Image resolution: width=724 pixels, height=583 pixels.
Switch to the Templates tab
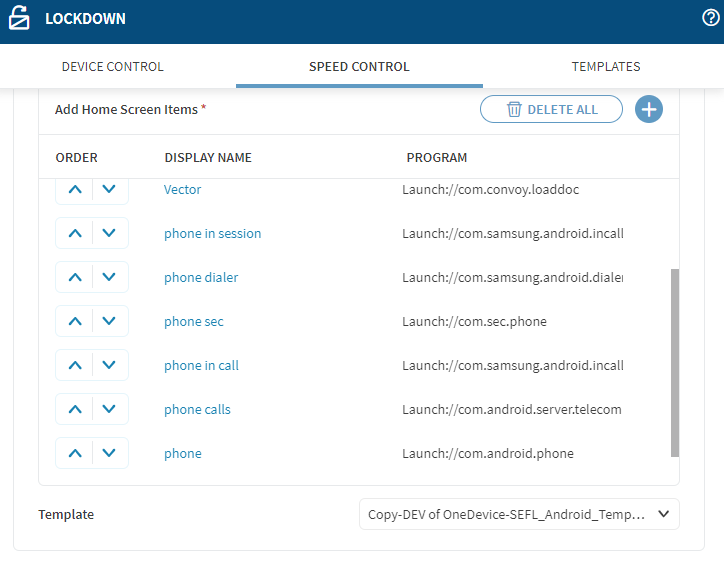tap(606, 67)
